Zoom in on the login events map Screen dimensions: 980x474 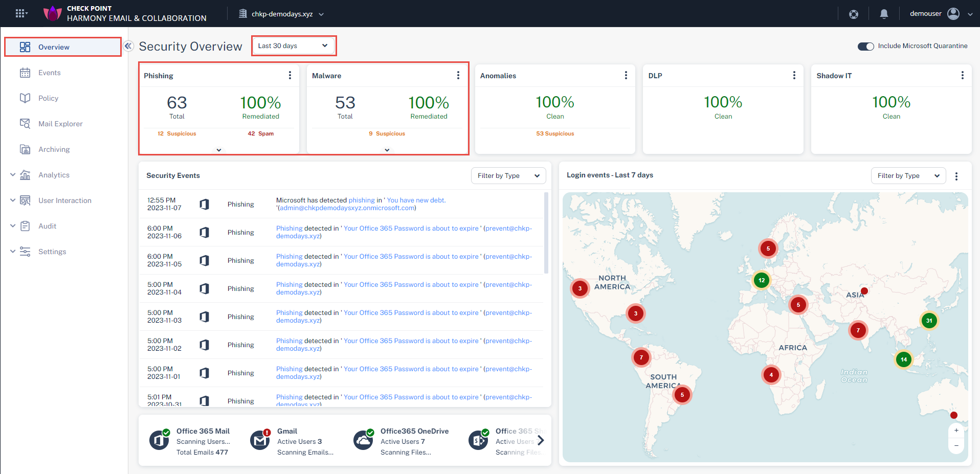point(956,431)
